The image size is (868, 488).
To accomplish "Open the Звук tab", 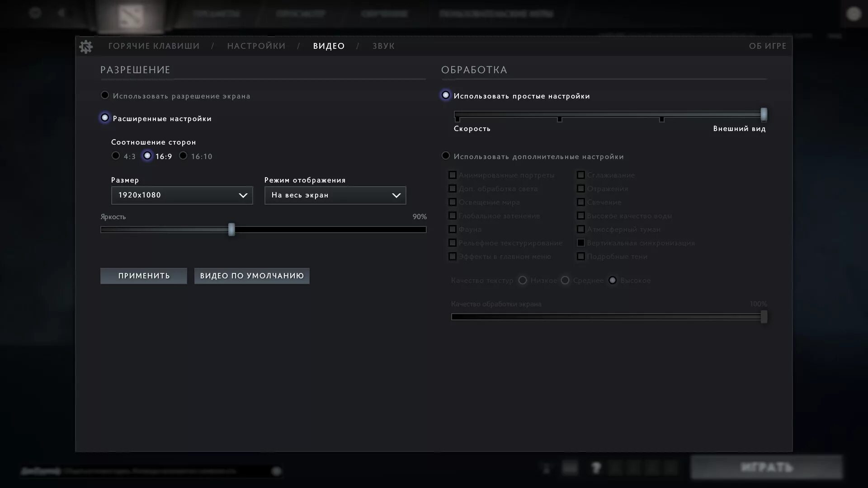I will (383, 46).
